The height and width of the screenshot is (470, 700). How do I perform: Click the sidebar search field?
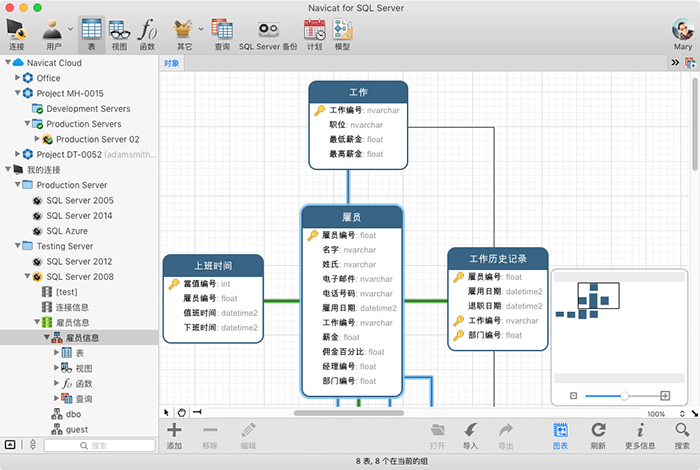click(100, 445)
